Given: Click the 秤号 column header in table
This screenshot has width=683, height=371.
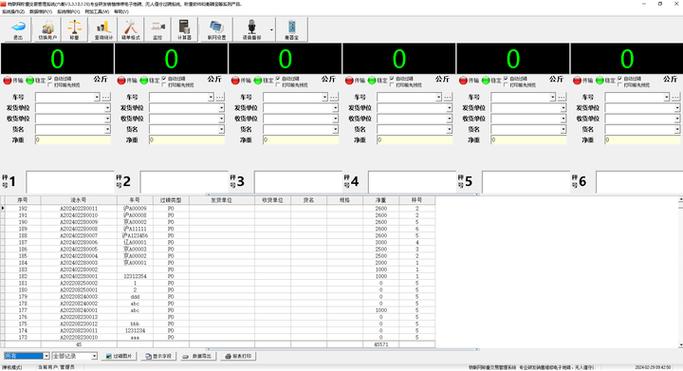Looking at the screenshot, I should pos(417,200).
